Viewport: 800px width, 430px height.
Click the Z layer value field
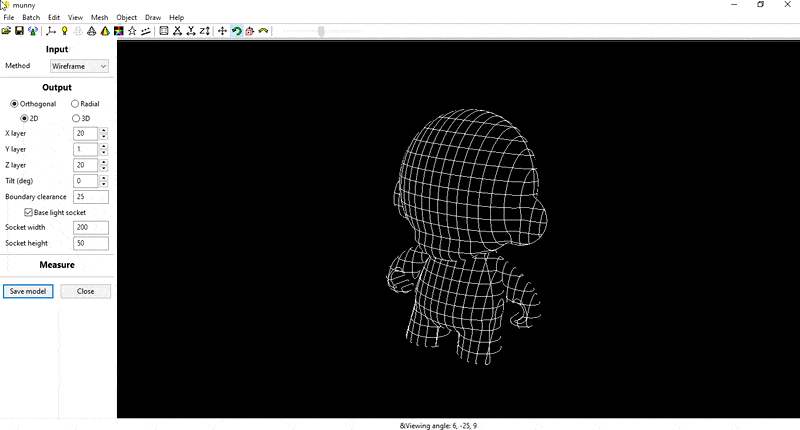click(86, 165)
